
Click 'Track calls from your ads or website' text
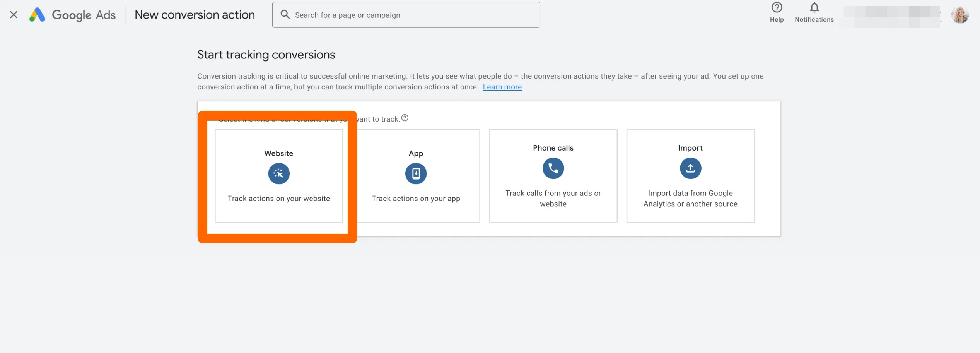point(553,199)
